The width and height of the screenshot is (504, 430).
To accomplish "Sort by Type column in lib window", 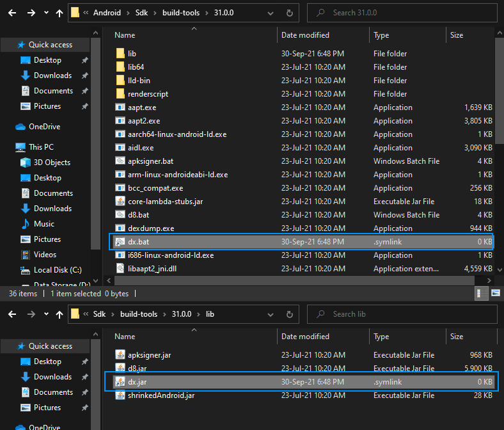I will pyautogui.click(x=381, y=337).
